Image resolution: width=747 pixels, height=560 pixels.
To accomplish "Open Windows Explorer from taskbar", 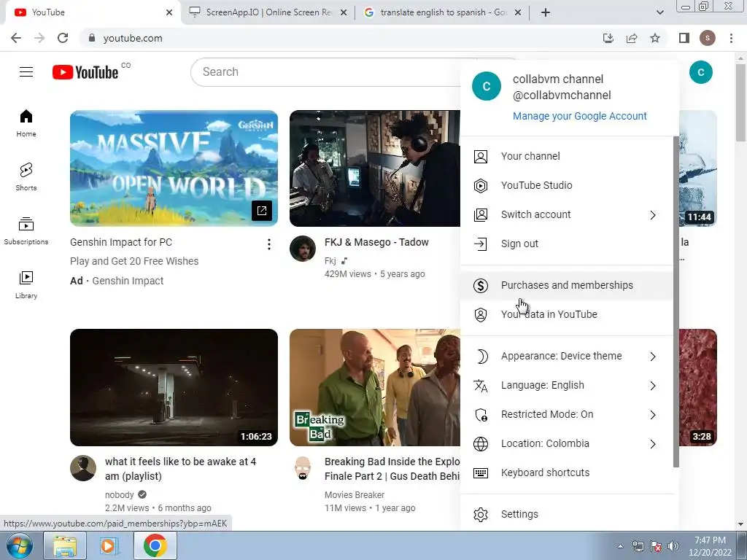I will 65,546.
